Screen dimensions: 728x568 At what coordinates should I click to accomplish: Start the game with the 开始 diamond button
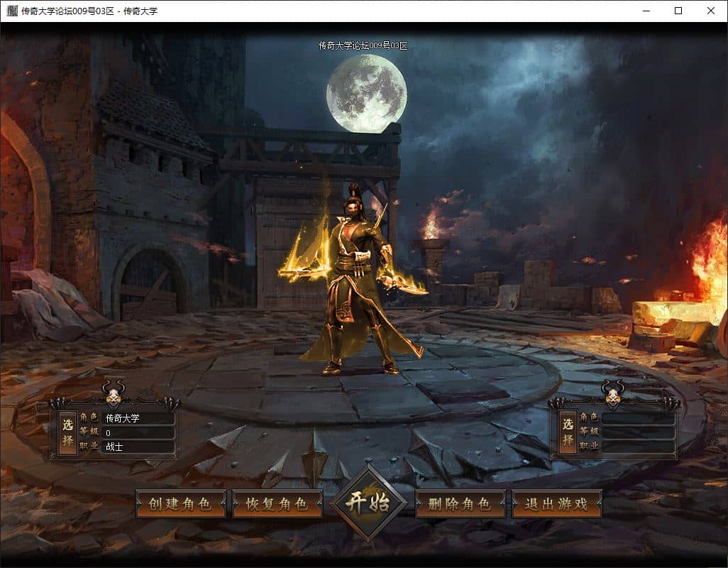369,503
